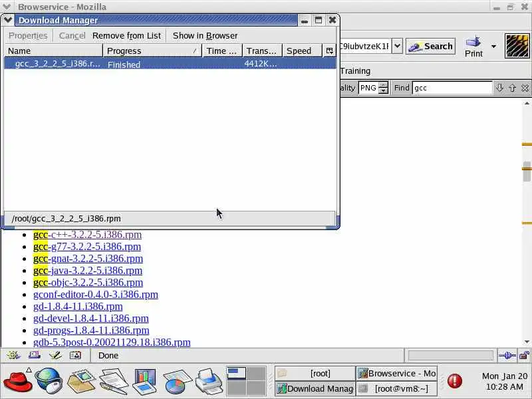
Task: Switch to [root] taskbar window
Action: point(315,373)
